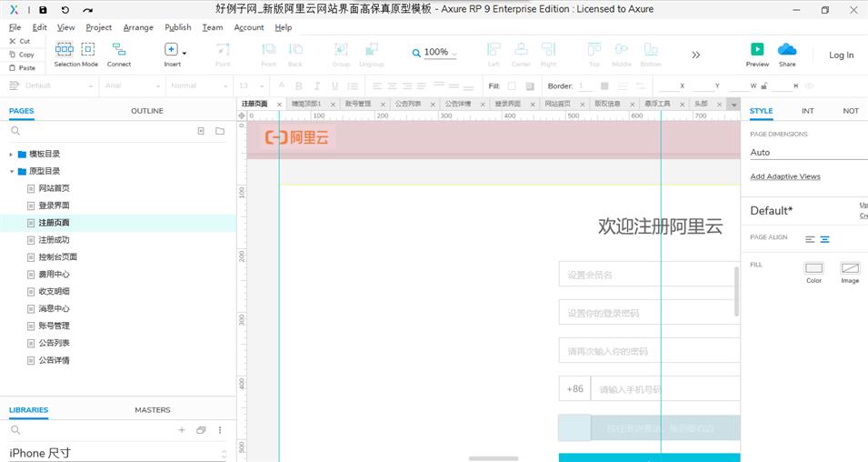The image size is (868, 462).
Task: Open the page tabs overflow dropdown
Action: [734, 105]
